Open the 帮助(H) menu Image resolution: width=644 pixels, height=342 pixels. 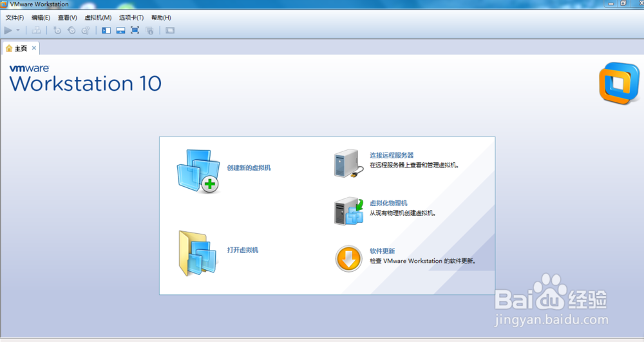(x=161, y=17)
